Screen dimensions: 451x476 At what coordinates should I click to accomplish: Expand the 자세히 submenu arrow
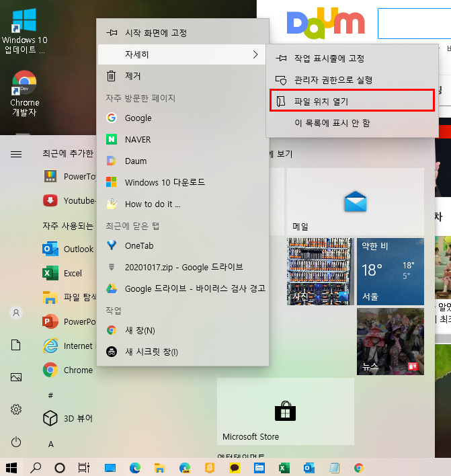(255, 54)
